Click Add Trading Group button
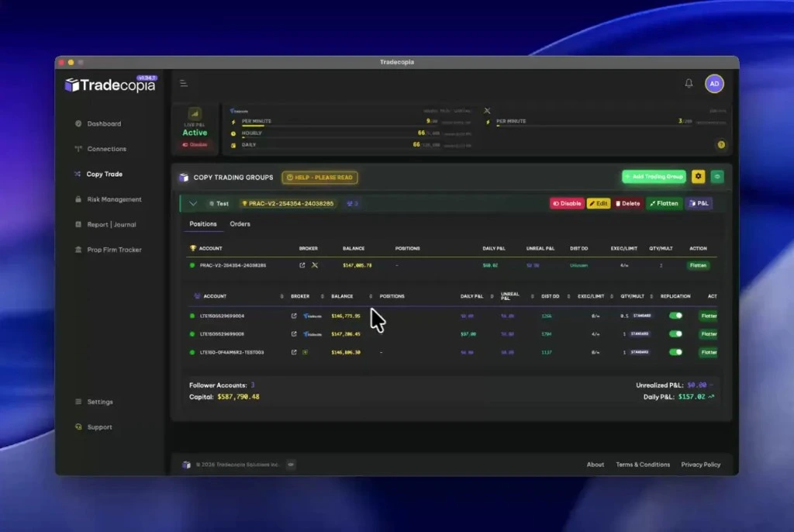Viewport: 794px width, 532px height. 654,176
